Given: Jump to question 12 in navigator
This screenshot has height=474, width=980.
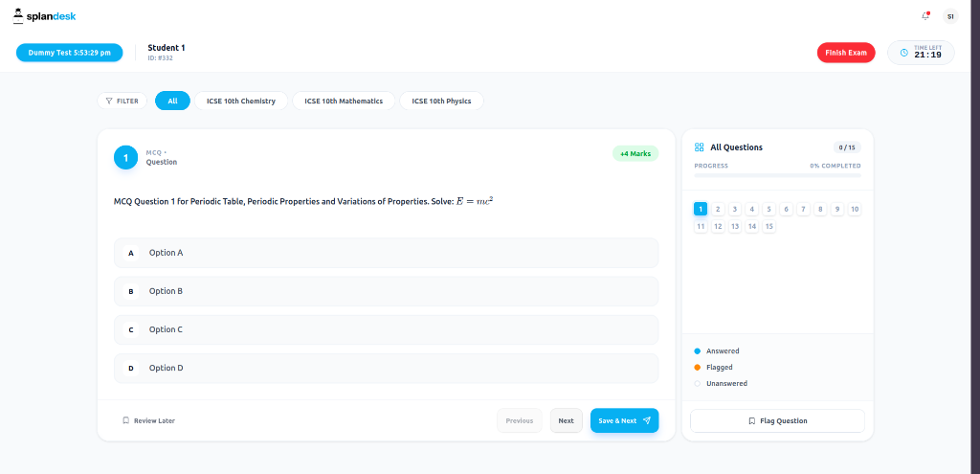Looking at the screenshot, I should [x=718, y=226].
